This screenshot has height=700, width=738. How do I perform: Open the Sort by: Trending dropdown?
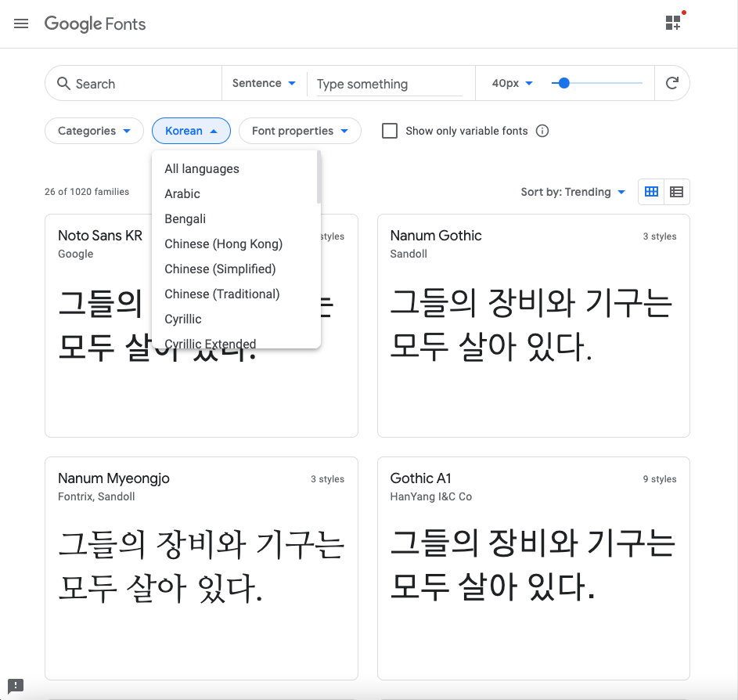[573, 192]
